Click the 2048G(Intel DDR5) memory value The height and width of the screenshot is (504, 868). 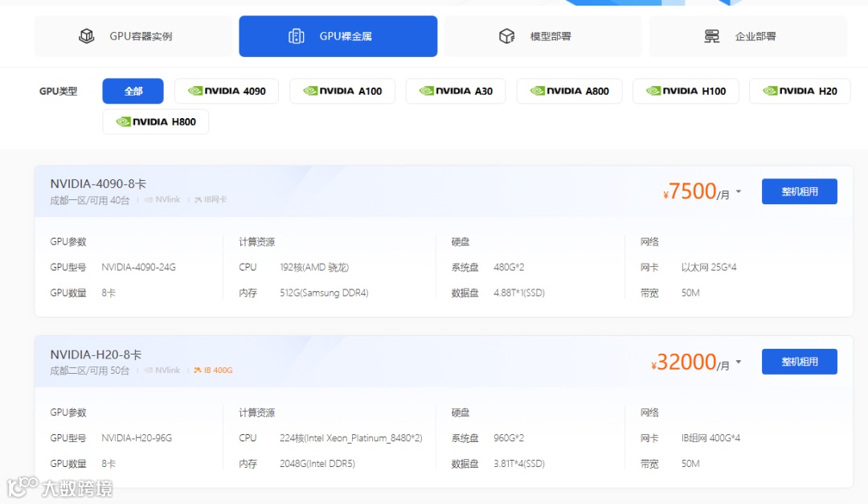(x=317, y=464)
